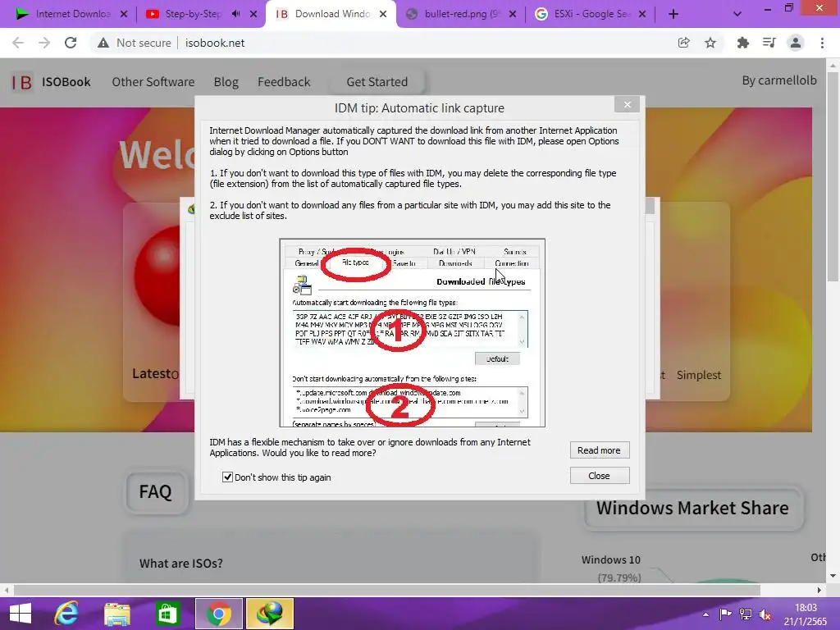Viewport: 840px width, 630px height.
Task: Reload the current page
Action: tap(71, 43)
